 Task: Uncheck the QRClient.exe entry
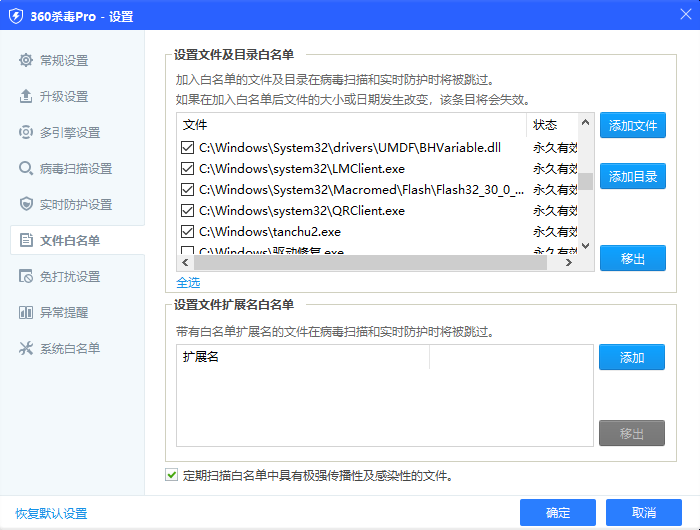coord(188,210)
